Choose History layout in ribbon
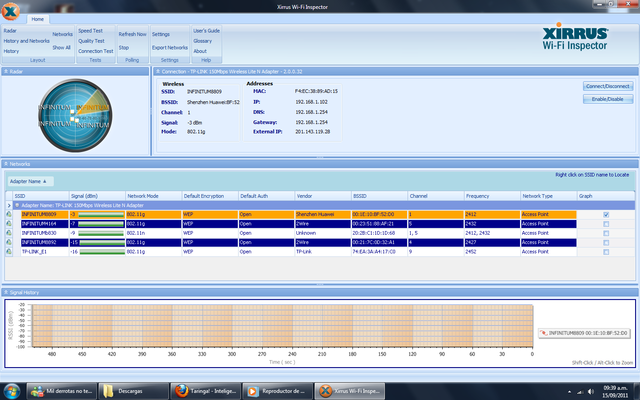640x400 pixels. (11, 51)
